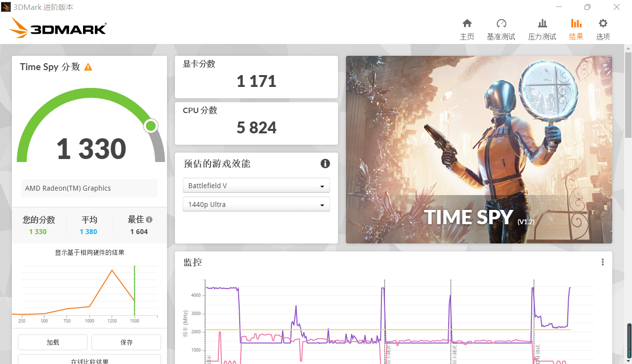Viewport: 632px width, 364px height.
Task: Open the 基准测试 benchmarks gauge icon
Action: click(501, 23)
